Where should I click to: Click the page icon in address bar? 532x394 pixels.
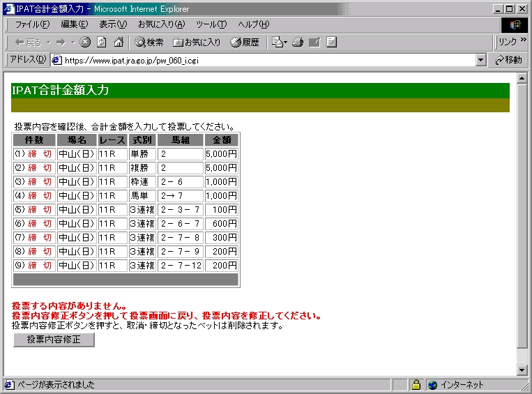pos(56,60)
